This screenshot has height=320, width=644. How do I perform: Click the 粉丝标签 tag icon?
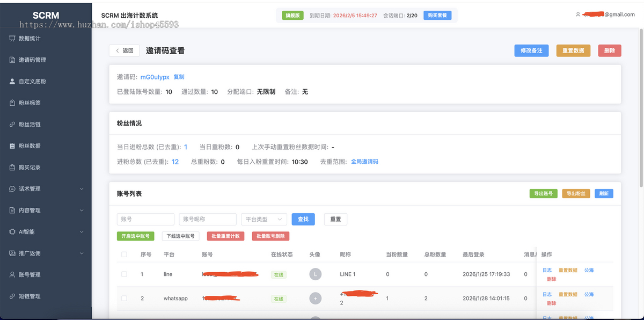[x=12, y=103]
